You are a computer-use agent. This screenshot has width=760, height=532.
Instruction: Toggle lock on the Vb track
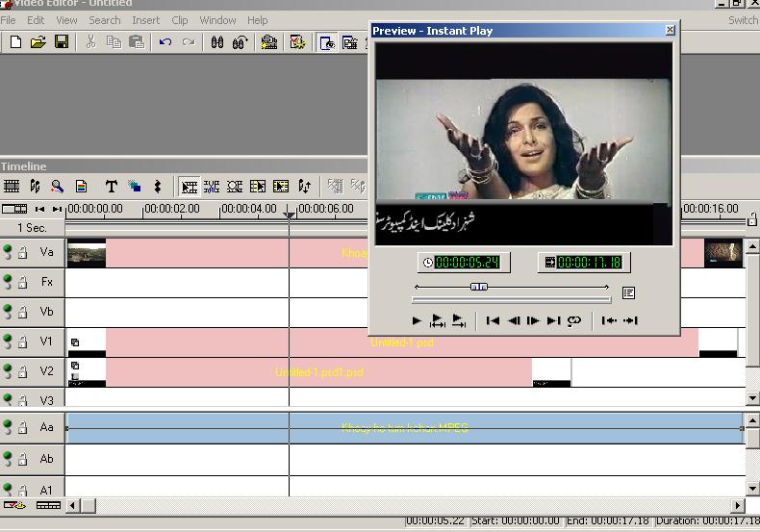22,312
